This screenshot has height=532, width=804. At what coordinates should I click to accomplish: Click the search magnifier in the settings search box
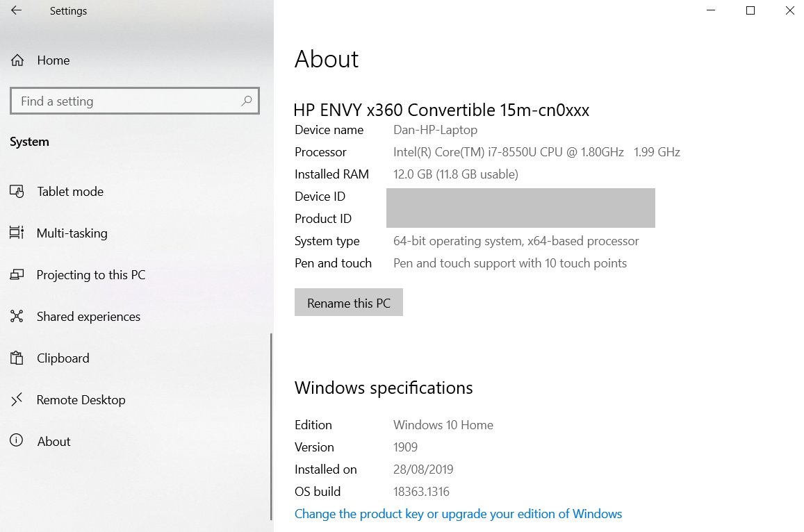[247, 101]
